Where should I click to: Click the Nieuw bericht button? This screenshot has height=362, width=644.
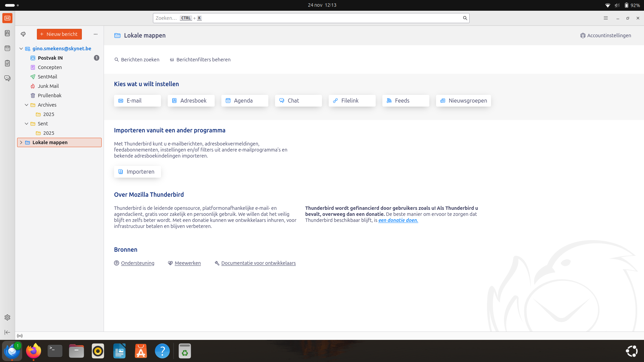click(59, 34)
